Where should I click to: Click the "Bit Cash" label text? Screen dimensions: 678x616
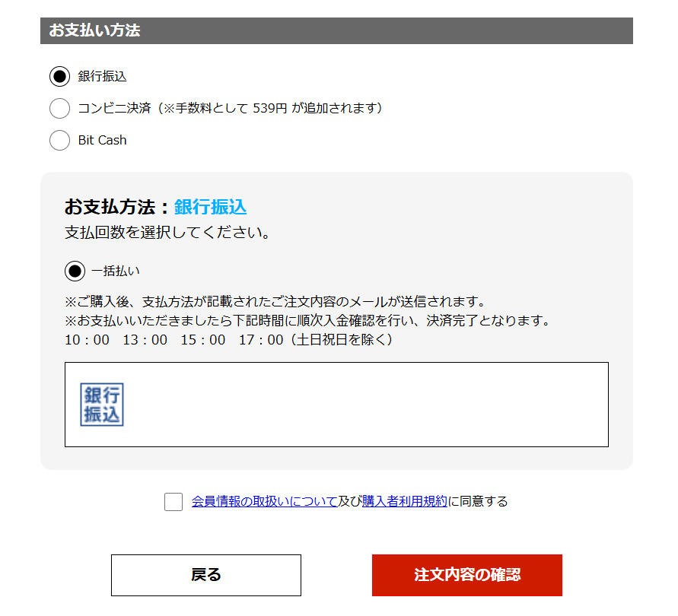click(x=102, y=140)
